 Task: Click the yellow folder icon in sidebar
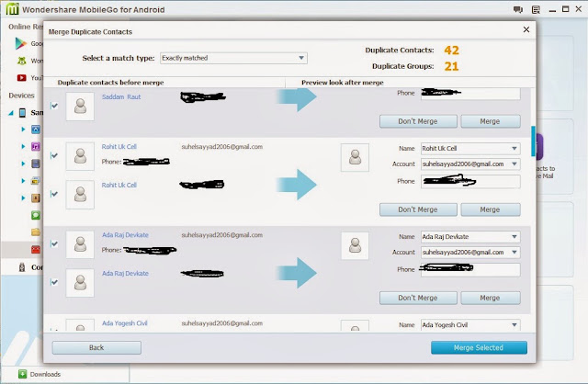point(36,232)
